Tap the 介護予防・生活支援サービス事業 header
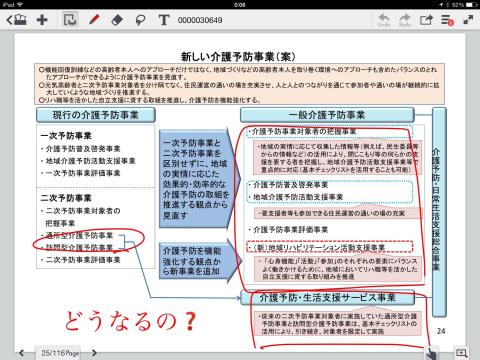 327,298
